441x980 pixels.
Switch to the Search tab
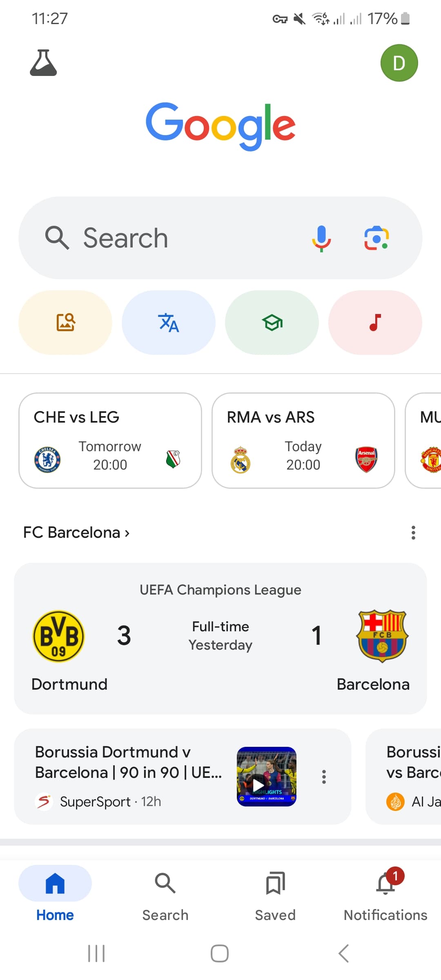click(165, 894)
